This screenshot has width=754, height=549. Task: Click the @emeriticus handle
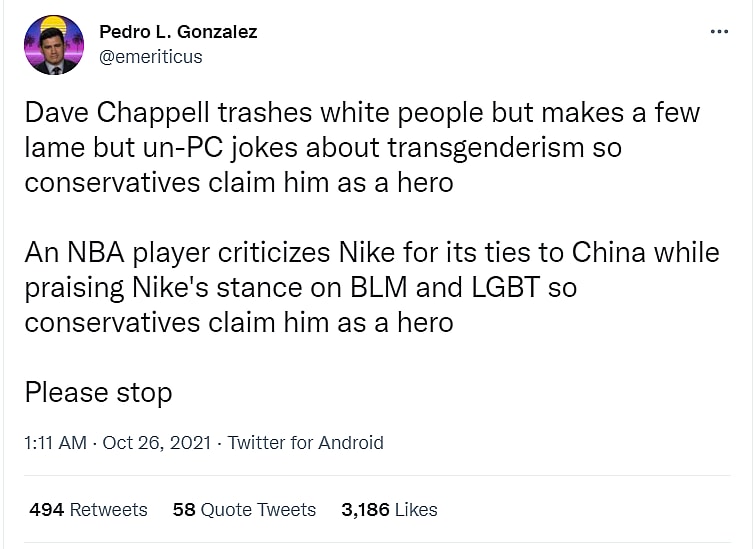coord(150,57)
